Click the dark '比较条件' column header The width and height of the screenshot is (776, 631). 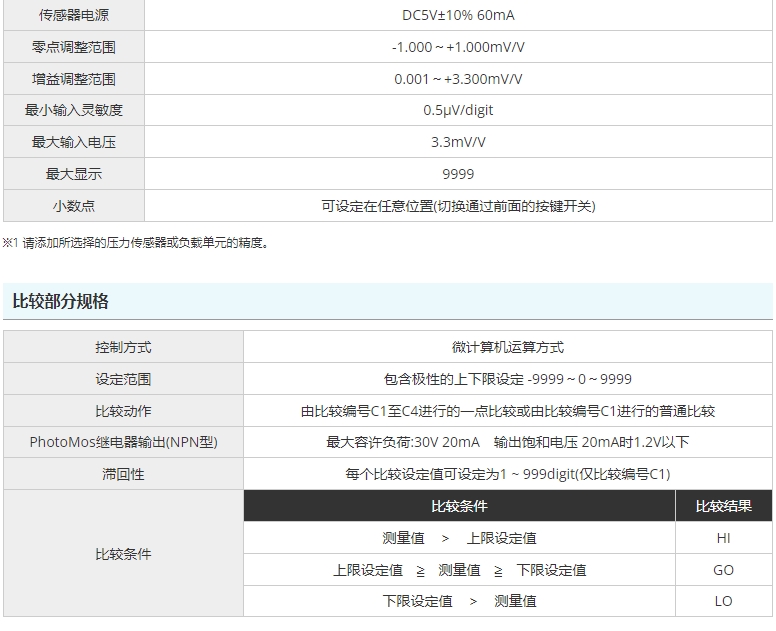[459, 506]
